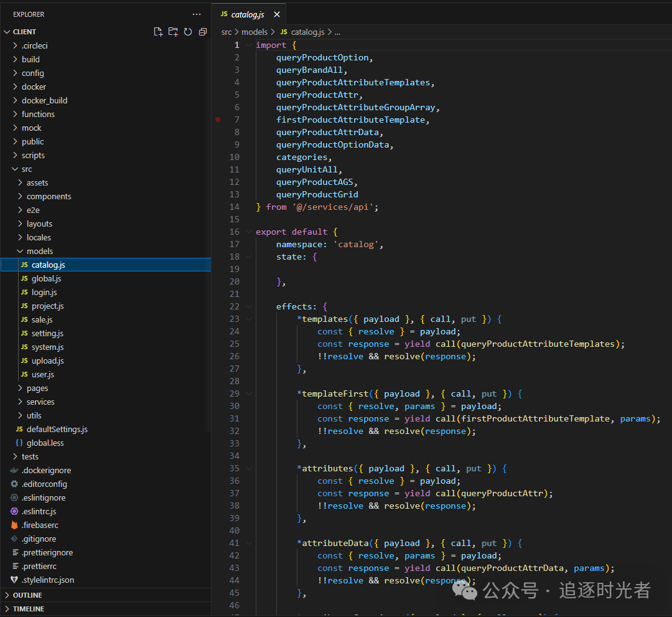
Task: Close the catalog.js editor tab
Action: click(x=277, y=14)
